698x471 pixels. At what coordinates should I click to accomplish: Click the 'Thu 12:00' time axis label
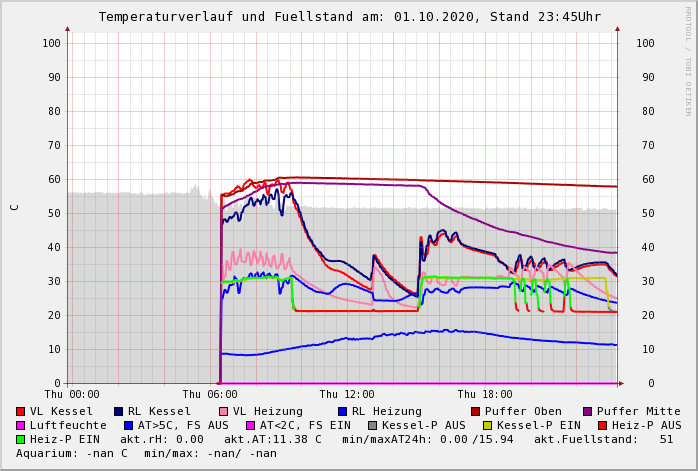coord(347,394)
